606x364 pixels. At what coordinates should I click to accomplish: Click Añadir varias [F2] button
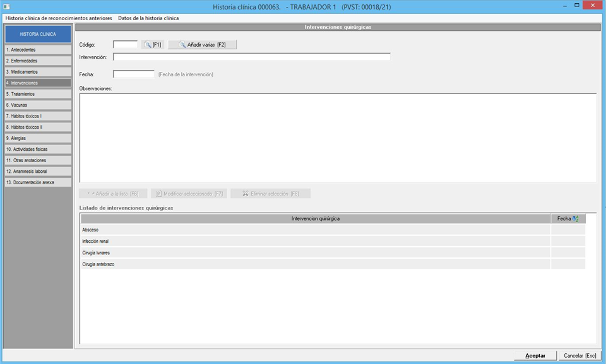click(202, 45)
